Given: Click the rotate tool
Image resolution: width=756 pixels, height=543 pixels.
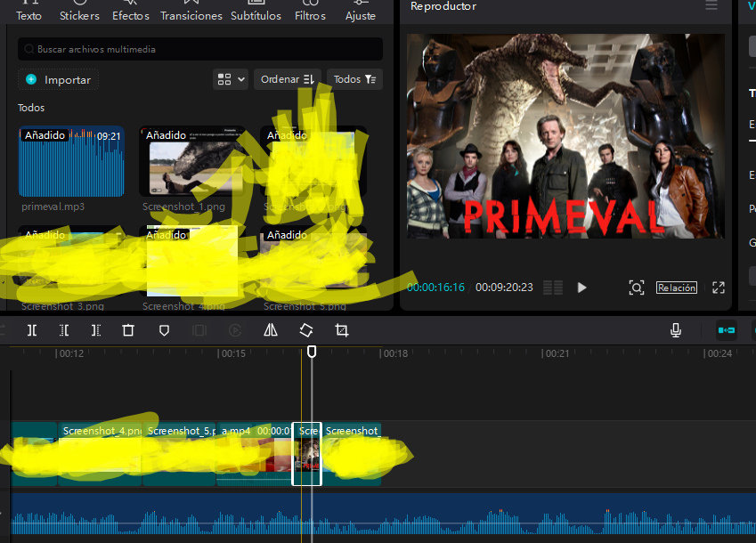Looking at the screenshot, I should coord(306,330).
